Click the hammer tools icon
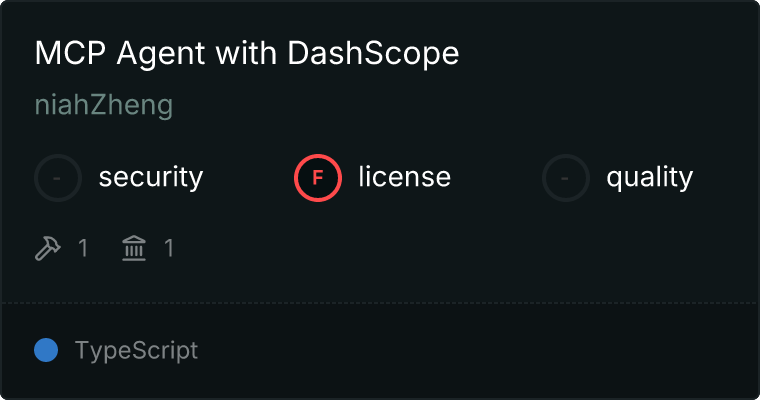The image size is (760, 400). (48, 247)
